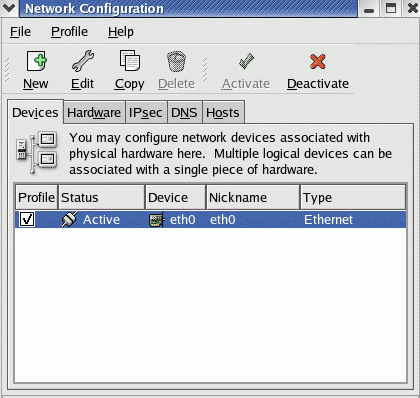Click the Edit wrench icon
Viewport: 420px width, 398px height.
click(83, 61)
